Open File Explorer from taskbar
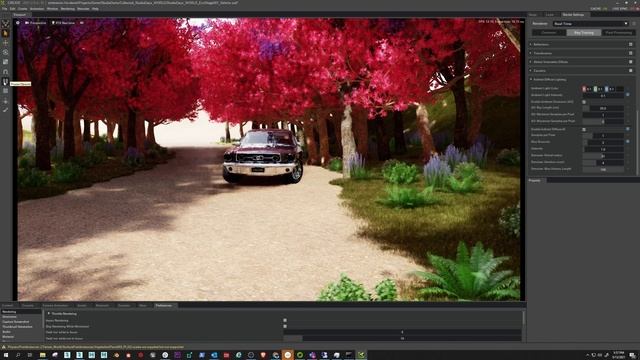This screenshot has width=640, height=360. point(42,355)
